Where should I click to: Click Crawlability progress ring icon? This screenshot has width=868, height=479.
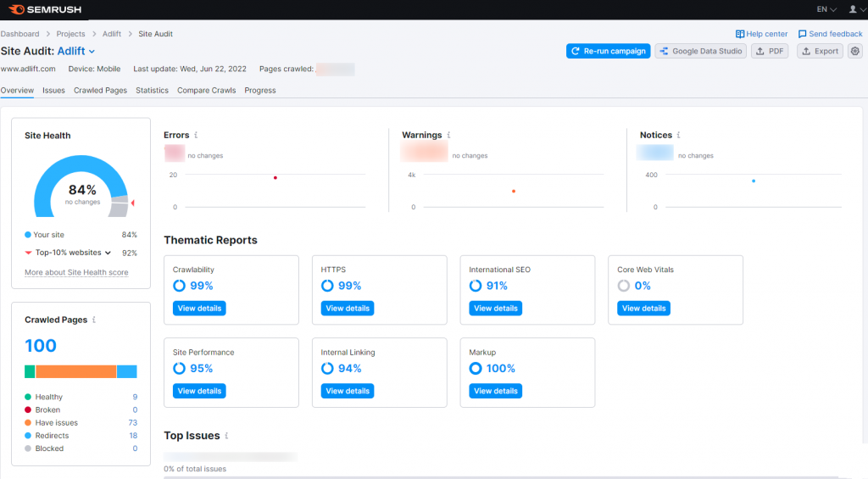(x=180, y=286)
